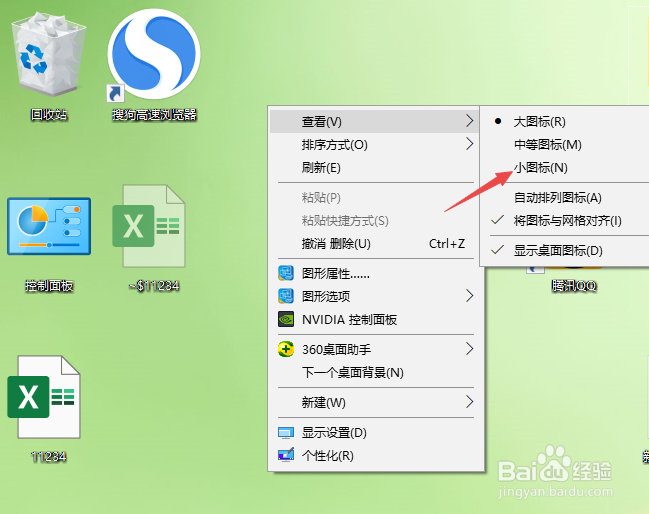Open NVIDIA 控制面板 entry
This screenshot has width=649, height=514.
374,319
